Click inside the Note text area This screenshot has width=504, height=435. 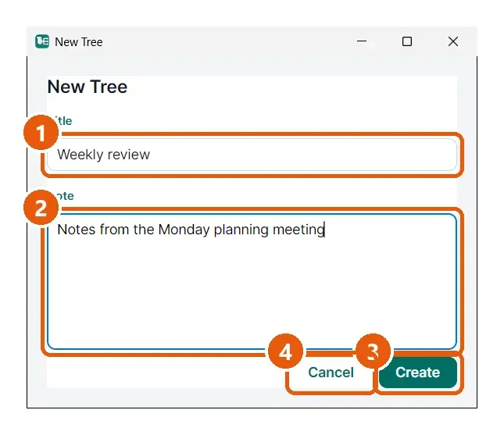(x=252, y=281)
